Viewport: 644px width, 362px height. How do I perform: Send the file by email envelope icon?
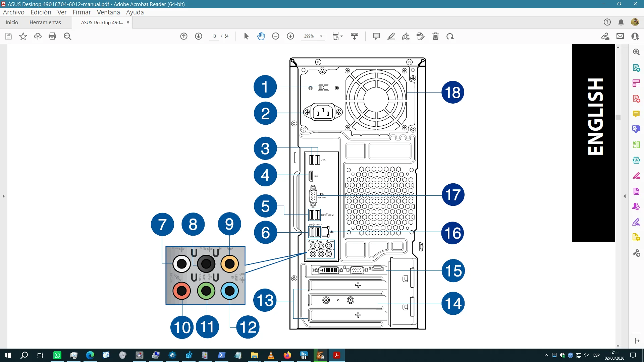620,36
